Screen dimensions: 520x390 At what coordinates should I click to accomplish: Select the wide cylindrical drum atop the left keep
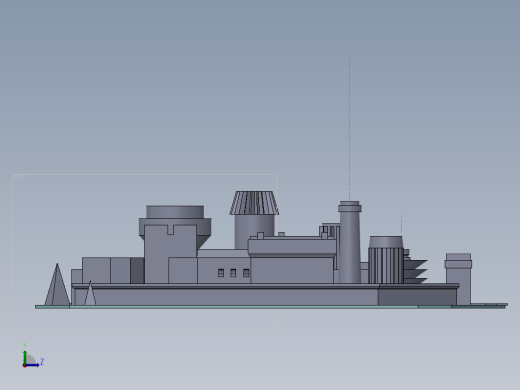tap(175, 212)
